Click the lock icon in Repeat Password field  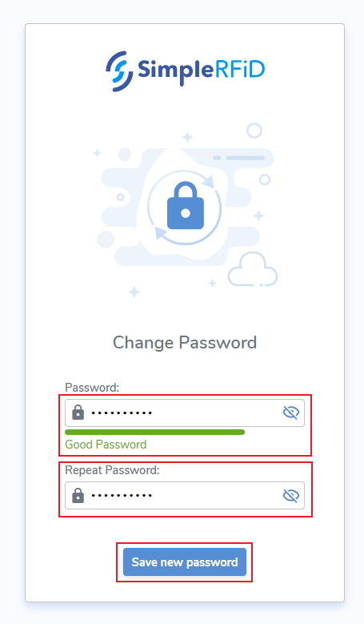[78, 496]
